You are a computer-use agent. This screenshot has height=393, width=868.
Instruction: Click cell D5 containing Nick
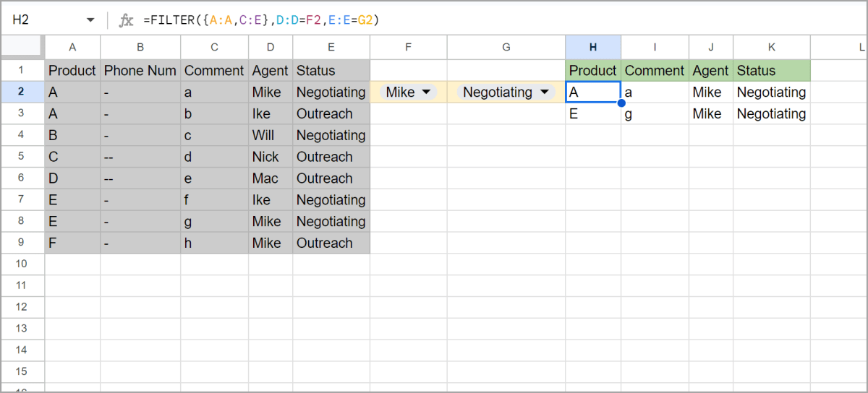(x=271, y=157)
